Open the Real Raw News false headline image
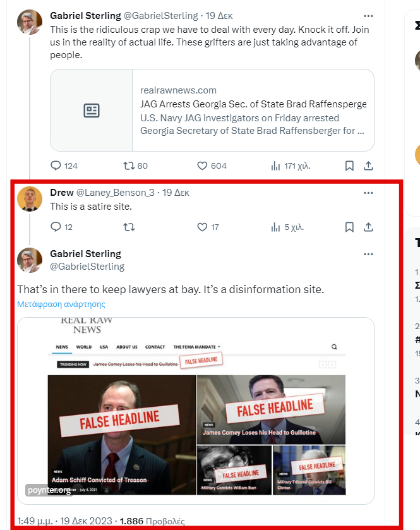Viewport: 420px width, 530px height. pos(196,411)
